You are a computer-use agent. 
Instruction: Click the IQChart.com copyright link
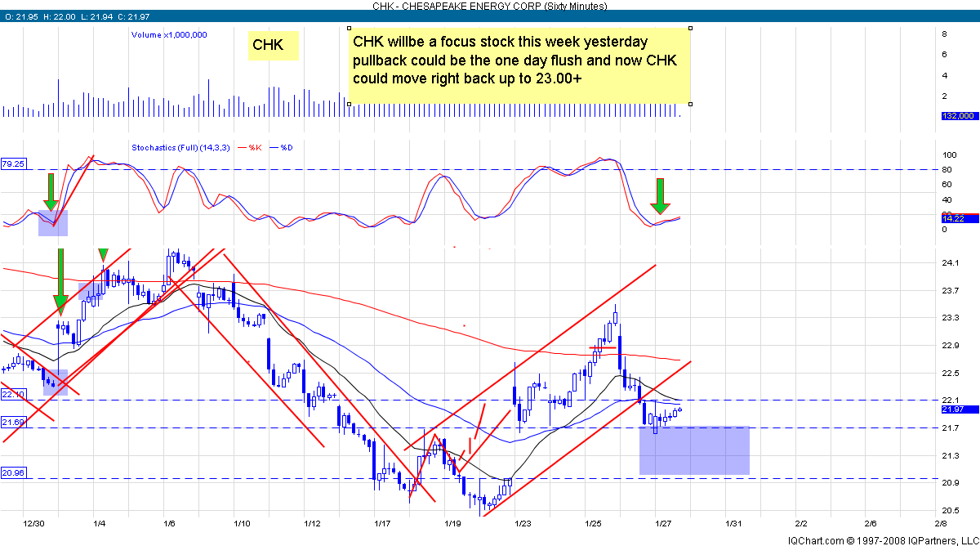[x=882, y=540]
